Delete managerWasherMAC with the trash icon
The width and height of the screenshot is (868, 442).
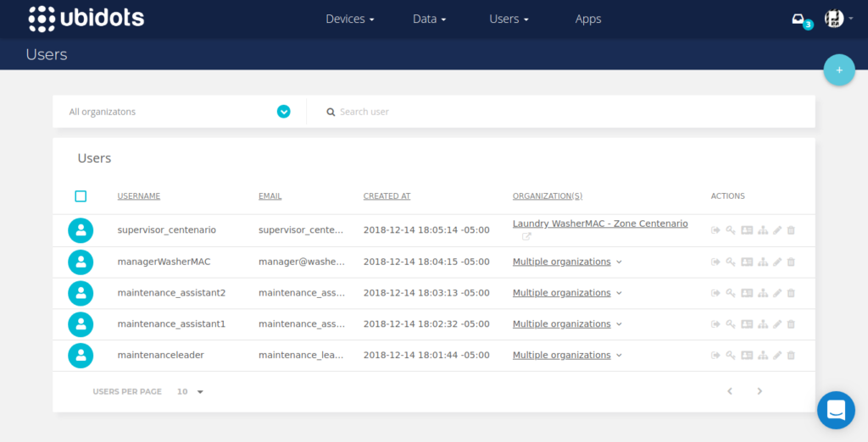[791, 262]
